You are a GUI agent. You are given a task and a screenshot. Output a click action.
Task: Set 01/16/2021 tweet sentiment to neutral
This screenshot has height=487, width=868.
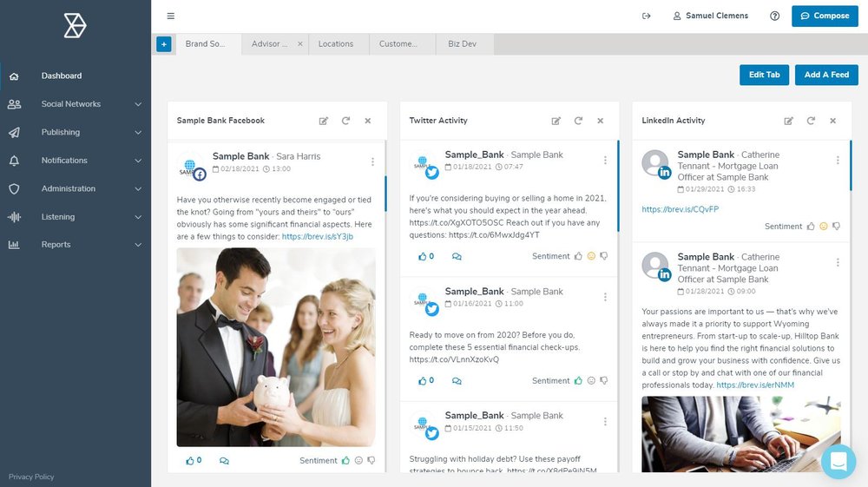pos(591,381)
